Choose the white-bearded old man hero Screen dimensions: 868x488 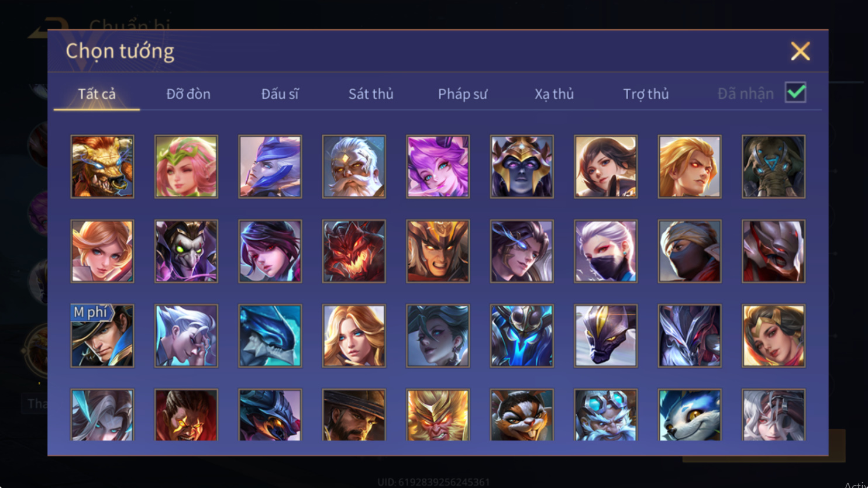(x=354, y=167)
